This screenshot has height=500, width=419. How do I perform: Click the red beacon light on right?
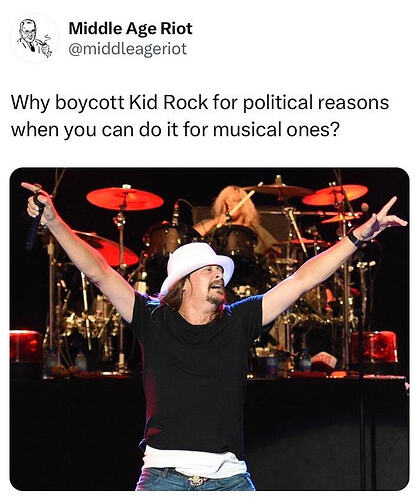(375, 347)
